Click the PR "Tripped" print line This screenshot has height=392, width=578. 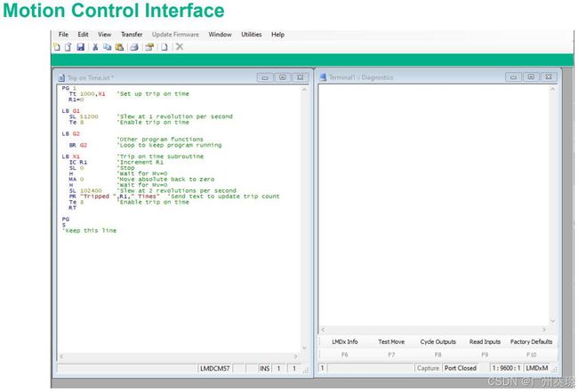115,196
